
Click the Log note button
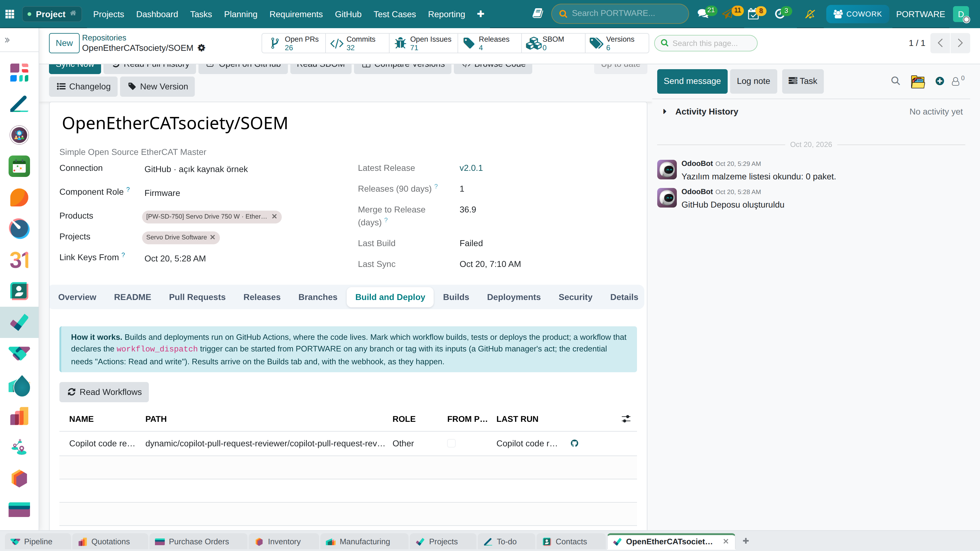753,81
